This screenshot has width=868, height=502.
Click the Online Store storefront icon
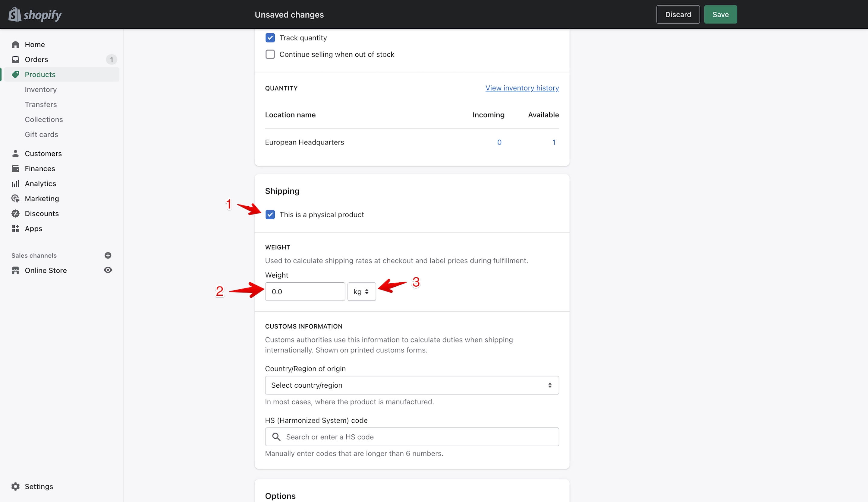pyautogui.click(x=15, y=270)
